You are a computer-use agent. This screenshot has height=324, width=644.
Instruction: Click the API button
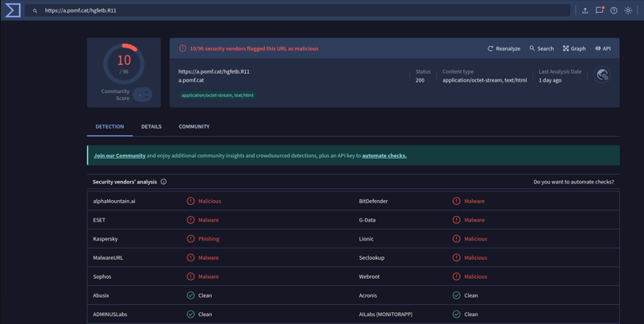tap(603, 48)
